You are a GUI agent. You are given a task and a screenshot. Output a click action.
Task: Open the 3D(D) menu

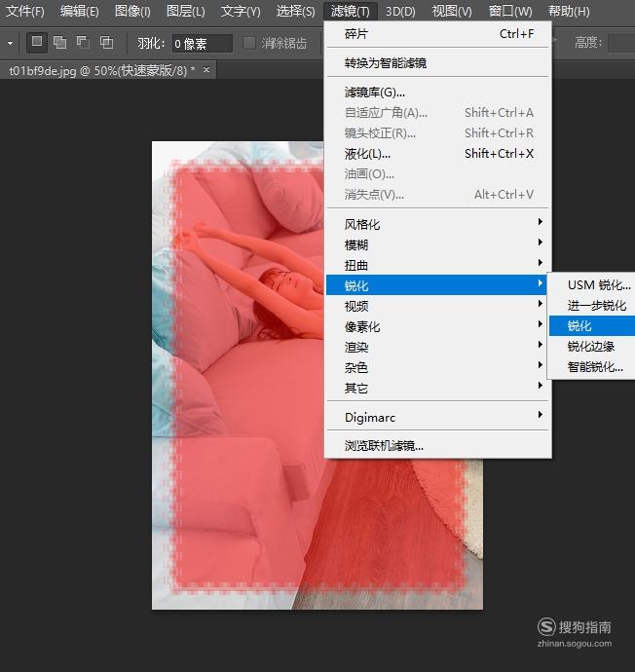pos(400,11)
